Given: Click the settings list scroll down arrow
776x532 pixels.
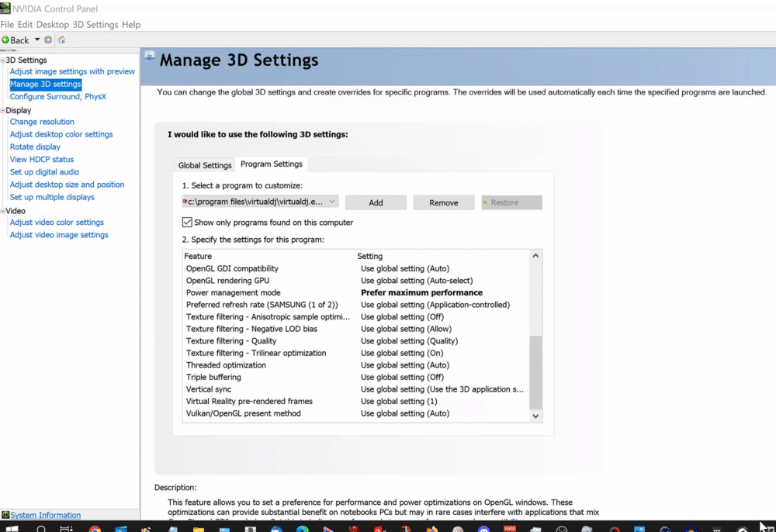Looking at the screenshot, I should pyautogui.click(x=535, y=416).
